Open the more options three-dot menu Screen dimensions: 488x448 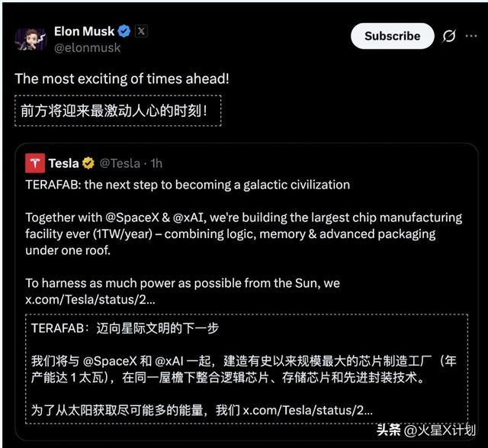tap(473, 36)
